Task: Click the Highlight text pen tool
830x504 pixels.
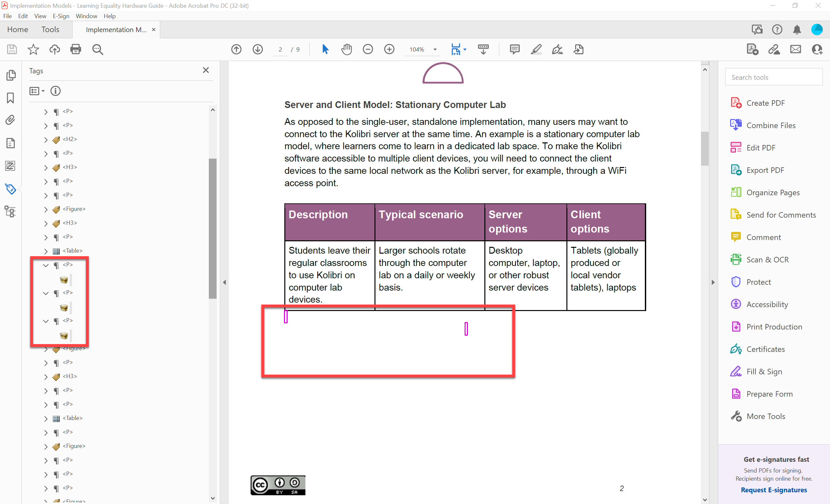Action: tap(536, 49)
